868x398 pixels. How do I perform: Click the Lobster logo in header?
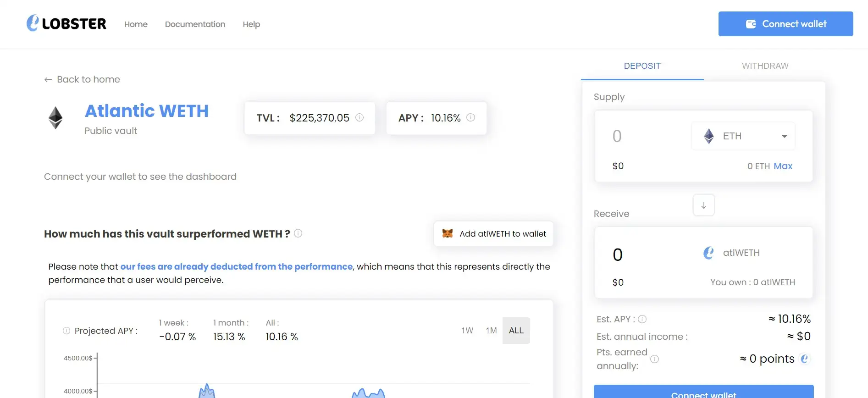66,23
